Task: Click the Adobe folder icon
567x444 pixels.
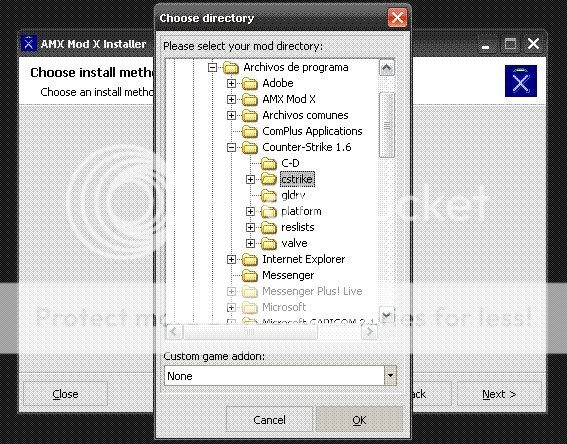Action: [x=250, y=84]
